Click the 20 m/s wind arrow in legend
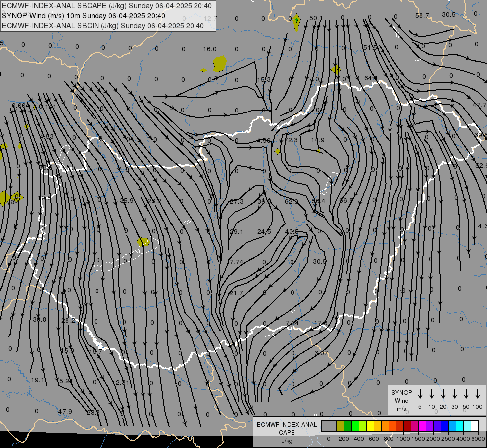487x448 pixels. 443,394
